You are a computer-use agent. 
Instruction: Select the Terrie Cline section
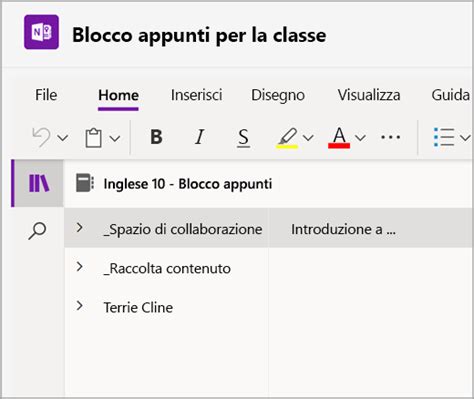click(138, 307)
